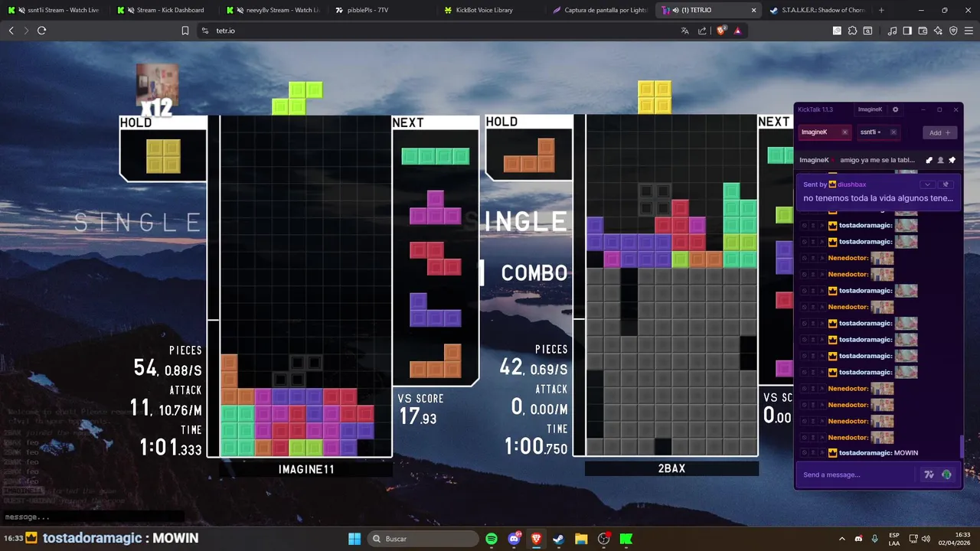Open KickTalk settings gear
The height and width of the screenshot is (551, 980).
[895, 109]
